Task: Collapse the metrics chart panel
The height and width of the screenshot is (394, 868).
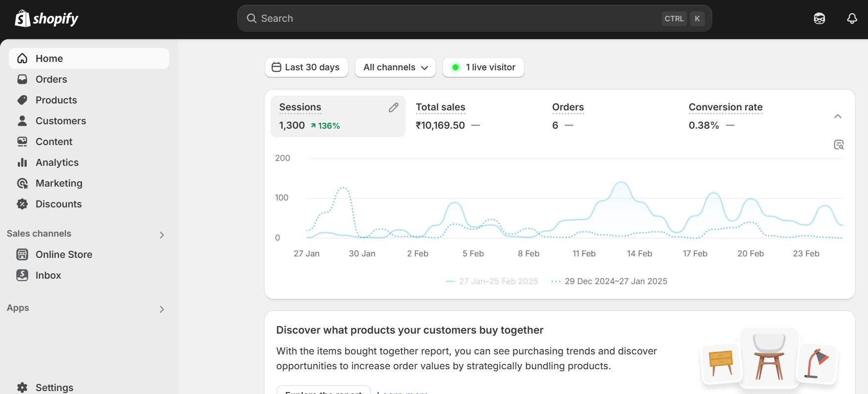Action: pos(837,116)
